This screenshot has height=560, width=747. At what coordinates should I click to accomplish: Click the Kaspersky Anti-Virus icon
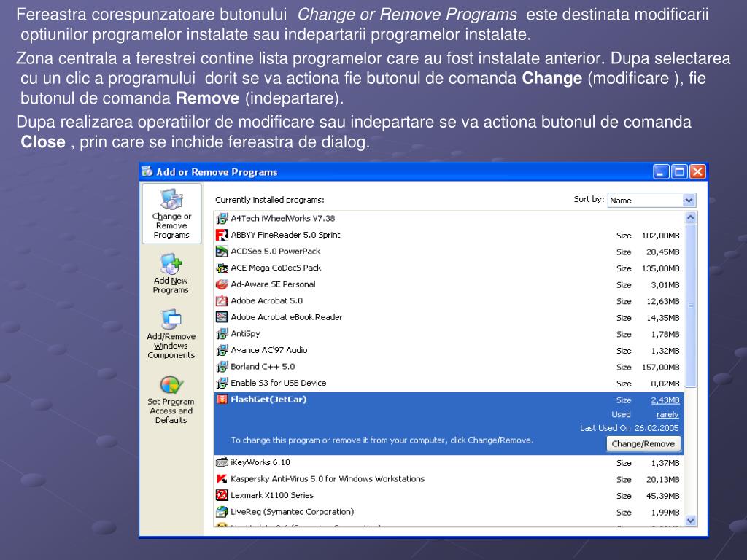pyautogui.click(x=222, y=479)
